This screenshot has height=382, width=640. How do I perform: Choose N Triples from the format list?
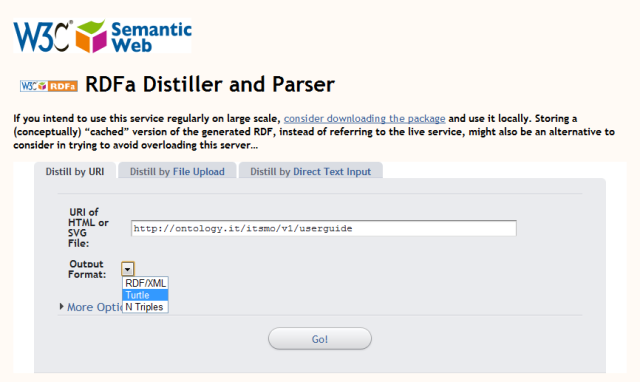[145, 306]
